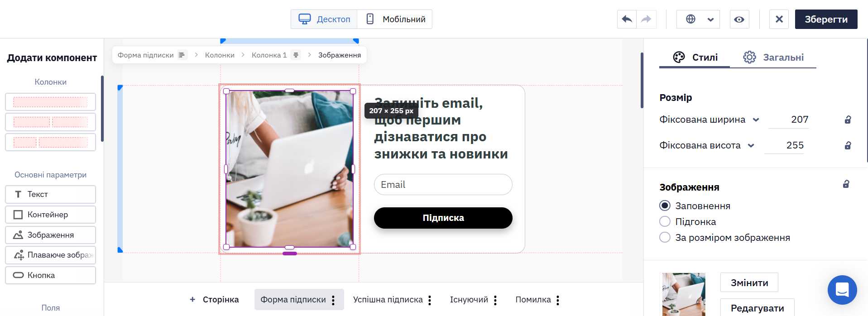Click Редагувати to edit image

(x=757, y=307)
